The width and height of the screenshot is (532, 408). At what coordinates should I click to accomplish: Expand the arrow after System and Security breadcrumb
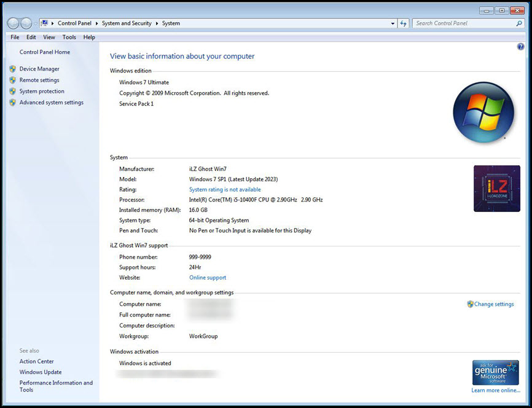(157, 23)
